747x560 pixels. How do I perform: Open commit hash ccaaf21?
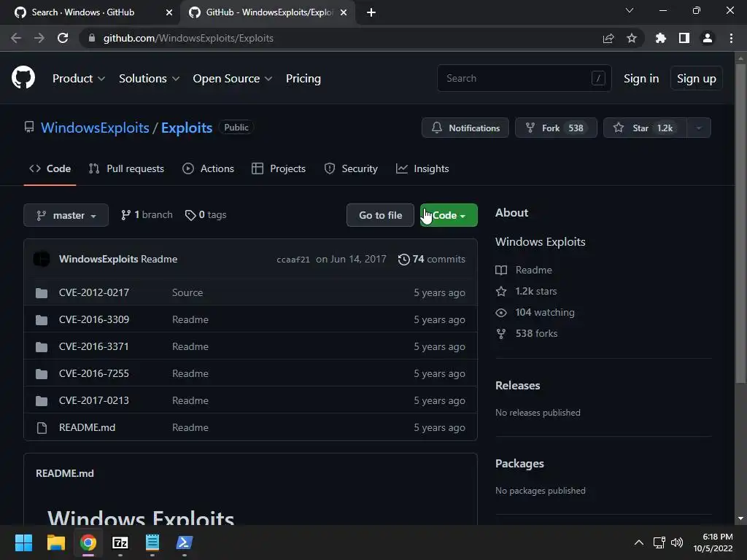tap(293, 260)
